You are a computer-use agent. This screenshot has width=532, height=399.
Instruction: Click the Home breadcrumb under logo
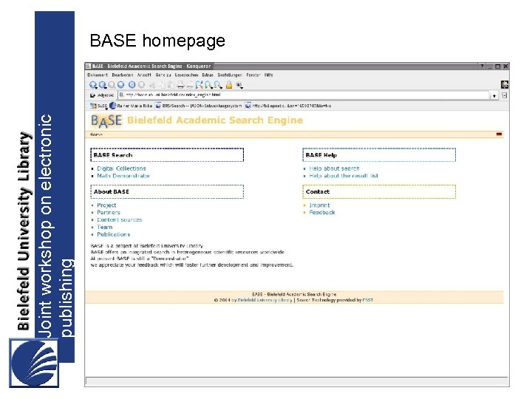[x=96, y=134]
